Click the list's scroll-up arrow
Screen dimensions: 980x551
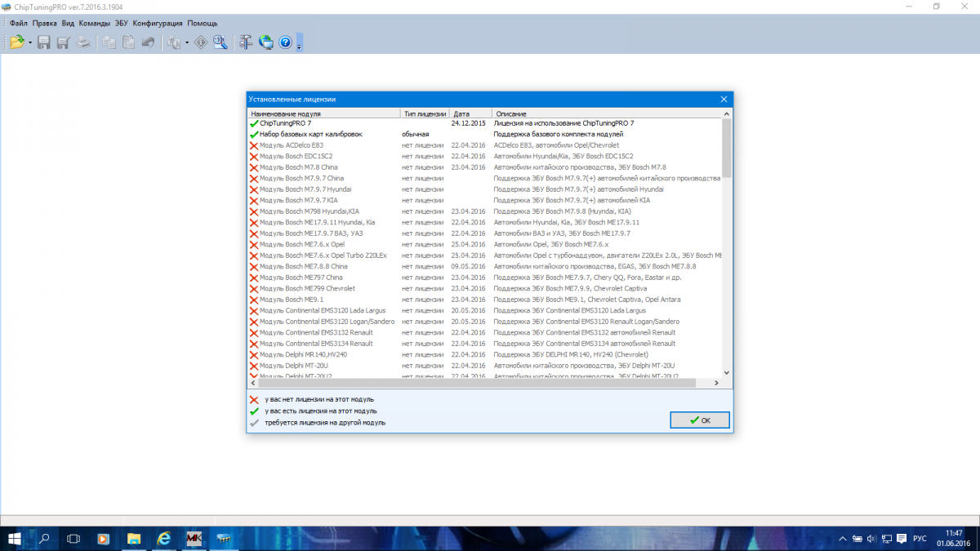point(726,113)
